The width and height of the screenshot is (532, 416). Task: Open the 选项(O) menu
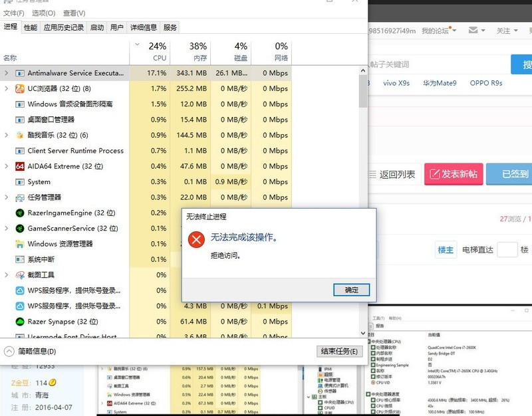[43, 13]
